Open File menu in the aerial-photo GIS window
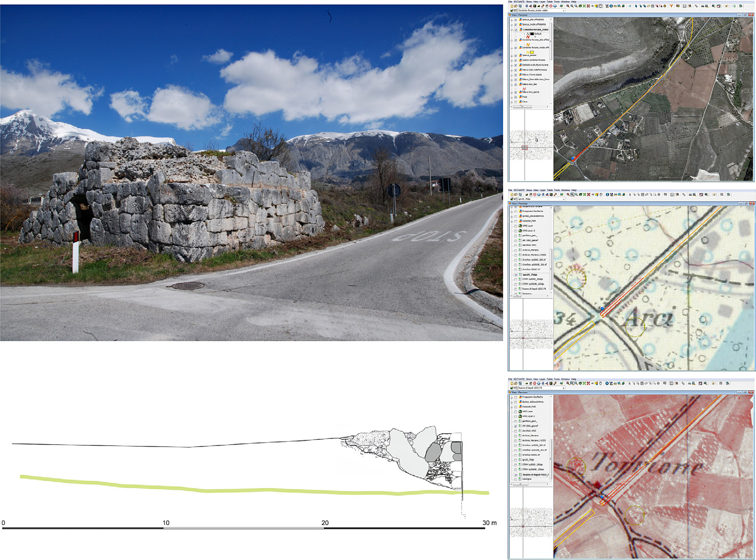 point(510,2)
